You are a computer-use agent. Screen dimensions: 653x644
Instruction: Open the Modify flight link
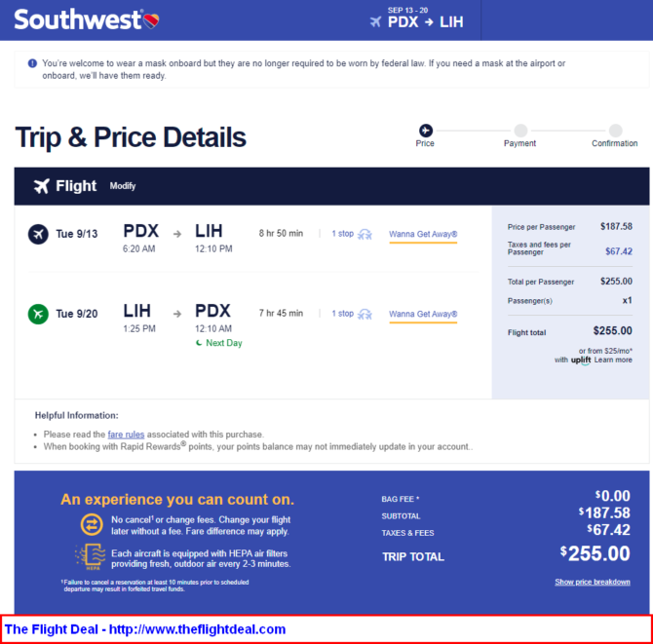click(x=123, y=186)
